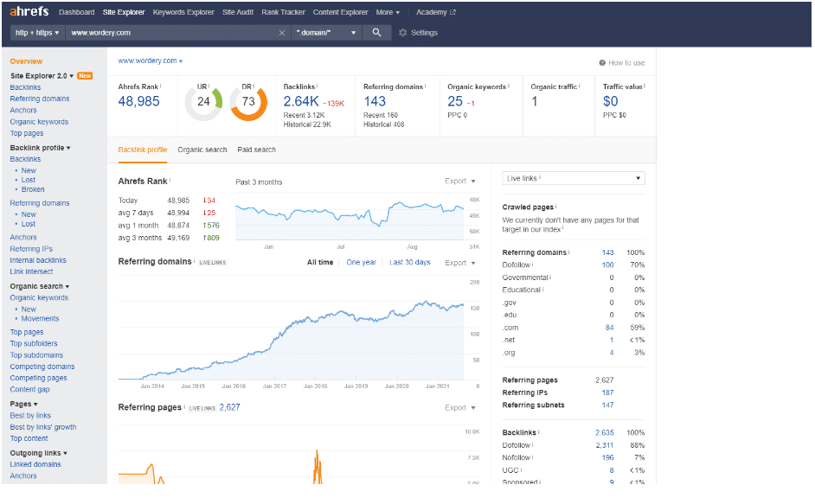This screenshot has height=504, width=815.
Task: Click the magnifier search button
Action: (377, 33)
